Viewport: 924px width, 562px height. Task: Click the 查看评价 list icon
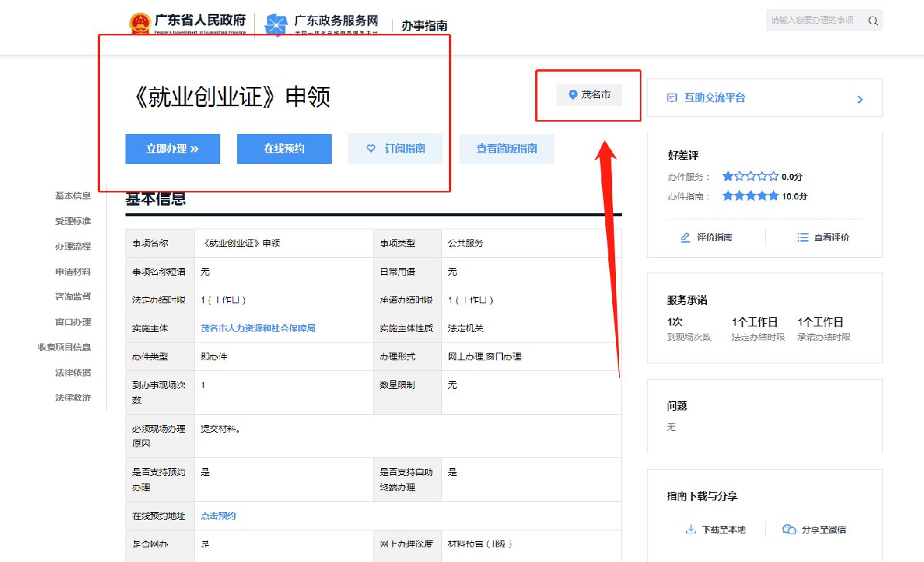point(803,238)
